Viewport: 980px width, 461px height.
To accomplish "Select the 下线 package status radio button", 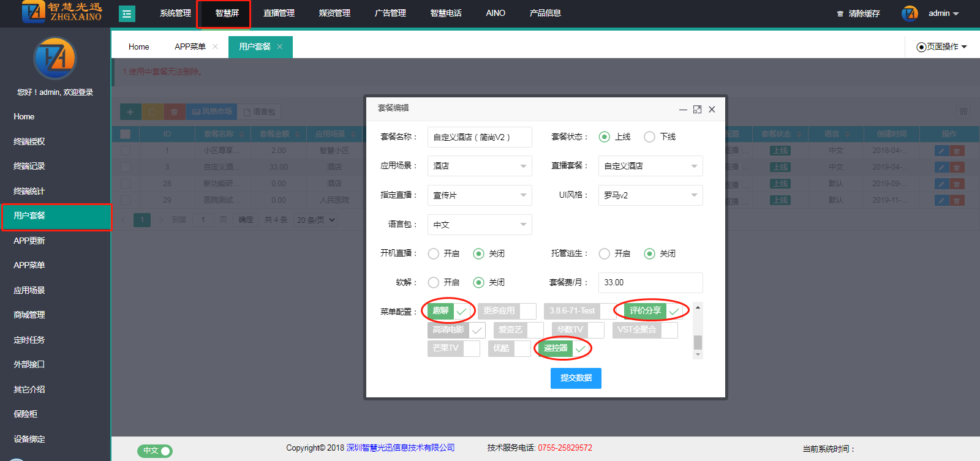I will click(650, 137).
